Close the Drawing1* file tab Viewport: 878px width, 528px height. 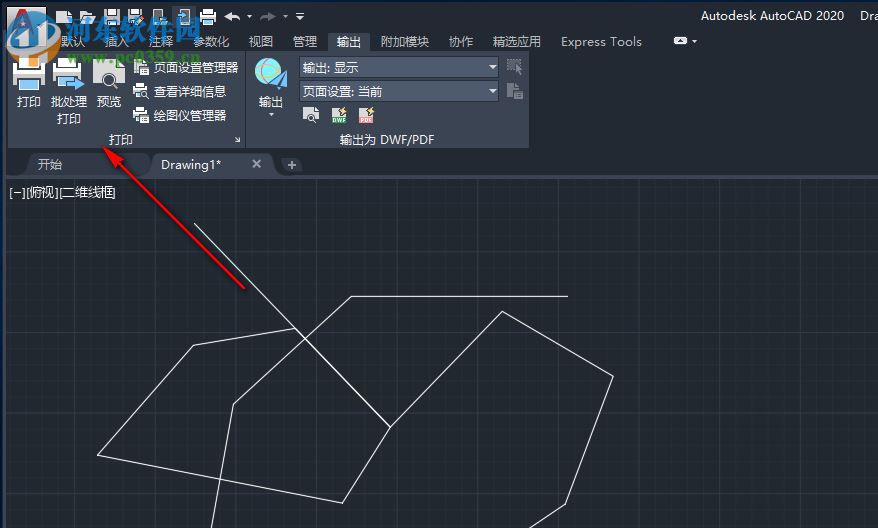[256, 163]
